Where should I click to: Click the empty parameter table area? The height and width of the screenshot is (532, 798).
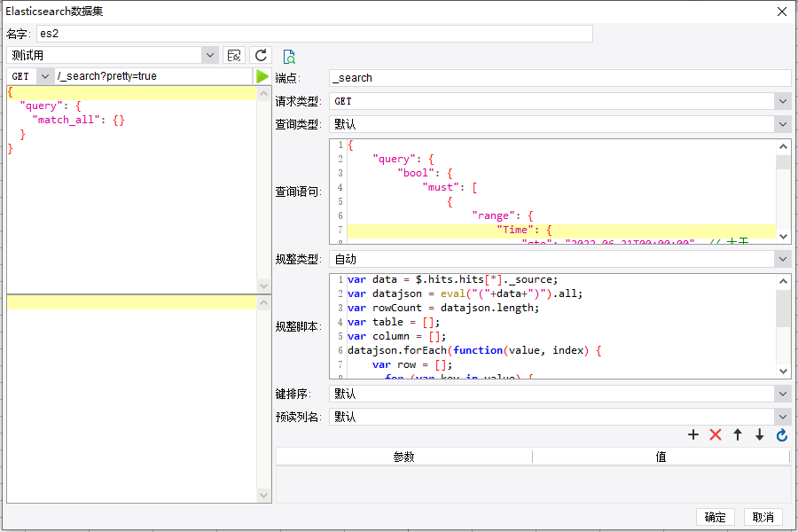534,484
